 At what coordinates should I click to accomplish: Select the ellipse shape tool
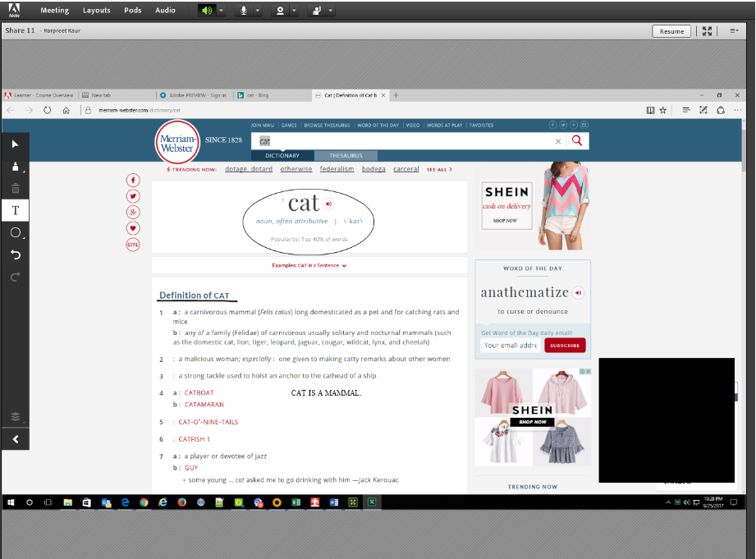[15, 232]
